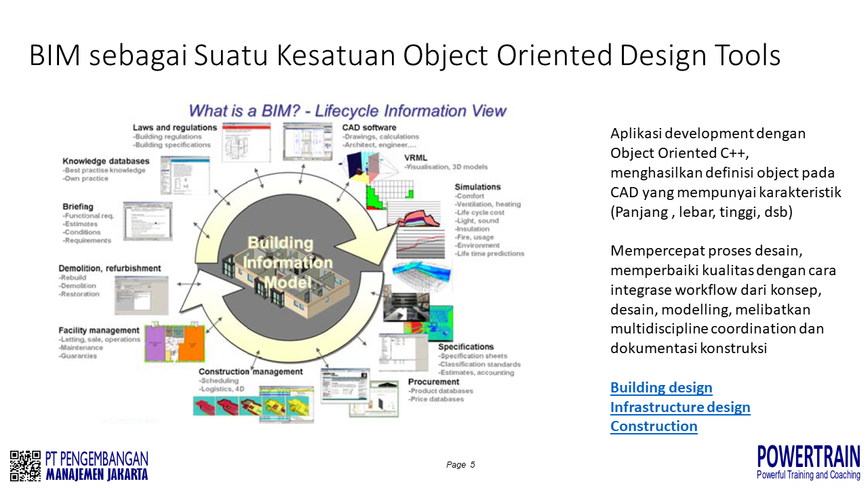Select the slide title text

coord(404,56)
